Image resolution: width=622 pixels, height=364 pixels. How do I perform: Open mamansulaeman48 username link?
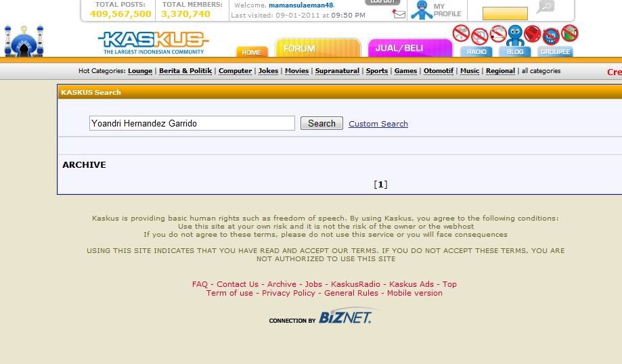tap(301, 5)
